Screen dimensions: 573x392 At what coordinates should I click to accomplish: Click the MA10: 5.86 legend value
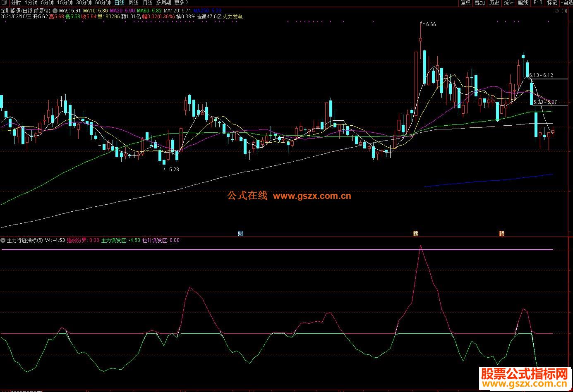[x=95, y=11]
